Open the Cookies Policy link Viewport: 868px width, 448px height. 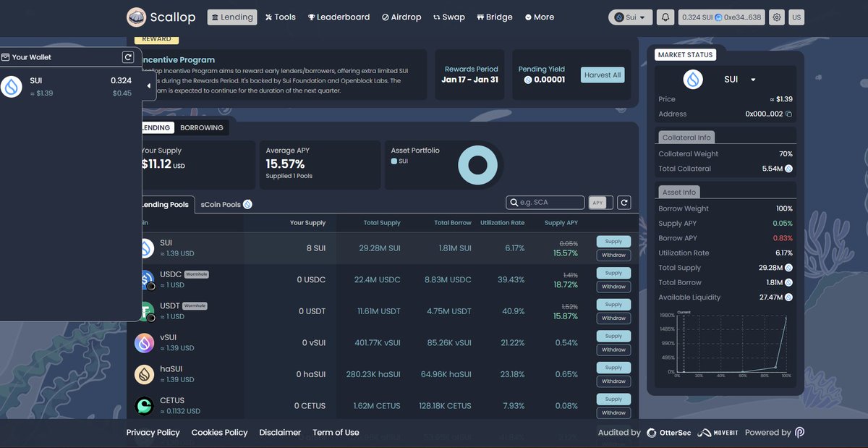click(x=219, y=432)
